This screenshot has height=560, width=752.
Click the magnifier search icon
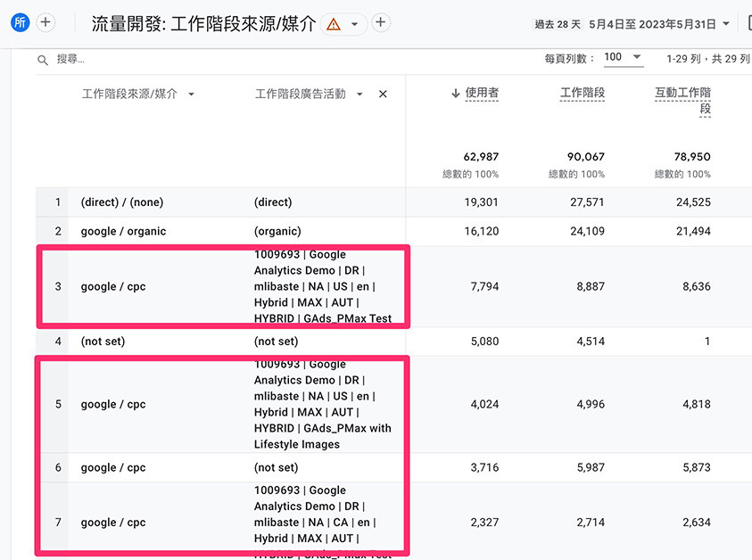(43, 60)
